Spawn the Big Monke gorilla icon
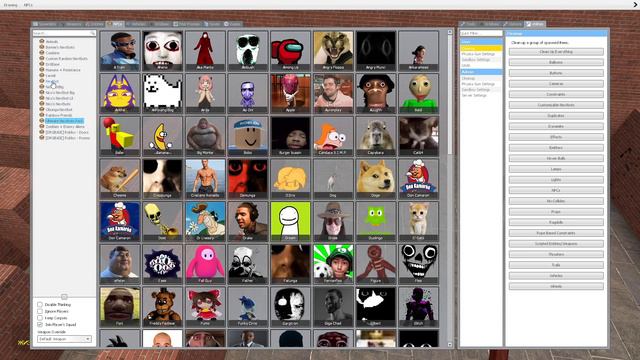640x360 pixels. tap(205, 136)
